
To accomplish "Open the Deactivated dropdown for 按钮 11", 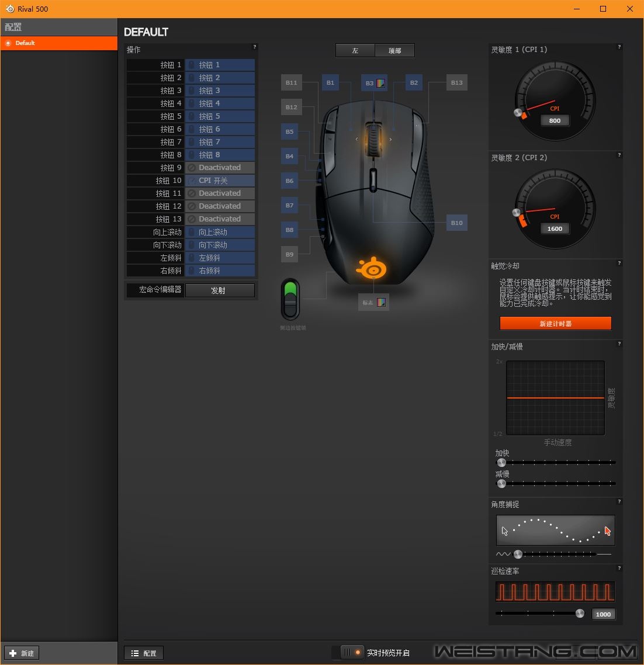I will (220, 193).
